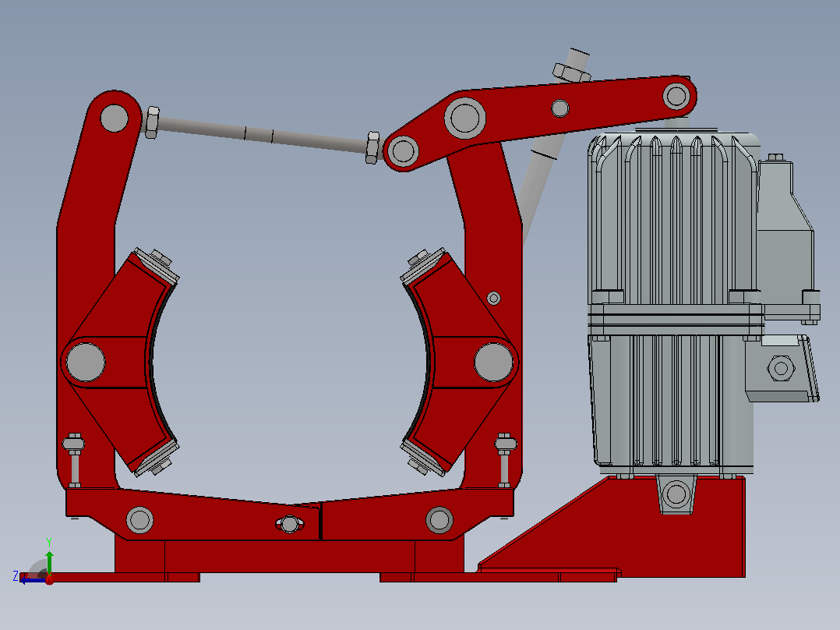Pick the right brake shoe's center pivot pin

(x=493, y=363)
